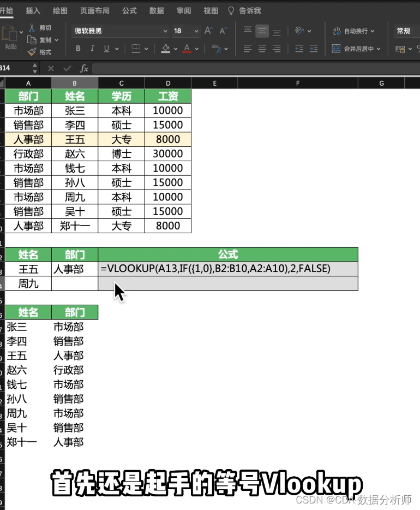Image resolution: width=420 pixels, height=510 pixels.
Task: Increase font size with larger A
Action: click(x=208, y=31)
